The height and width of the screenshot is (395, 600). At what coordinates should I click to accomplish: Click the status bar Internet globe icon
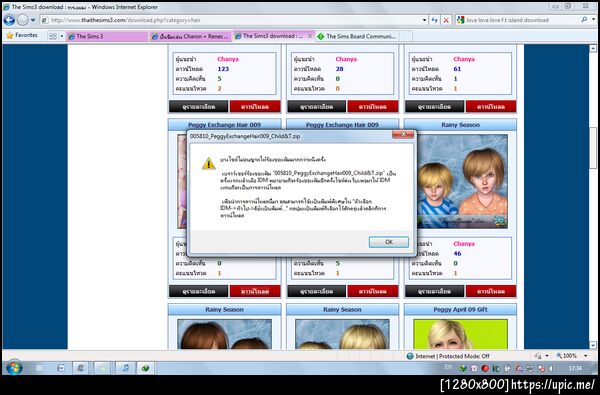(x=410, y=356)
